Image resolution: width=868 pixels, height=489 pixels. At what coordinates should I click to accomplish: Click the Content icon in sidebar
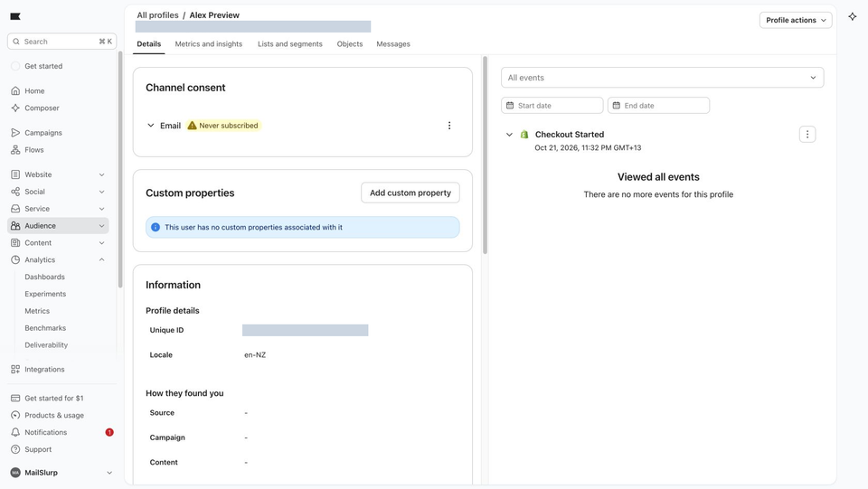tap(15, 243)
